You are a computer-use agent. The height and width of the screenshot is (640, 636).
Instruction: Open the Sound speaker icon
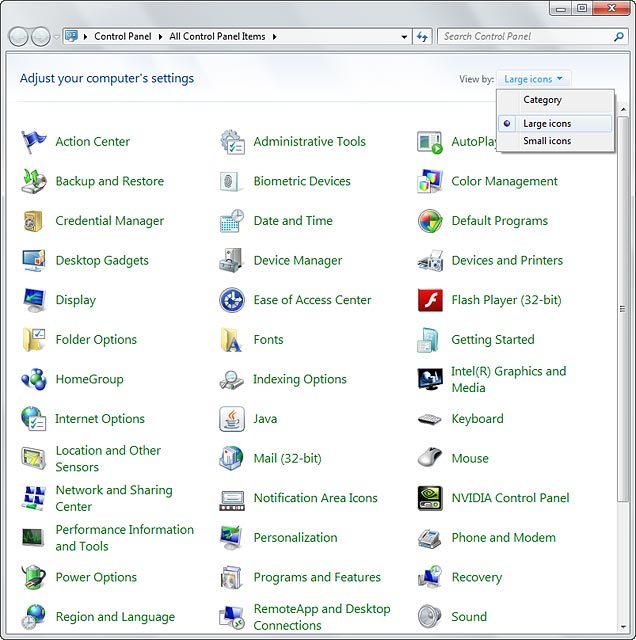point(430,616)
